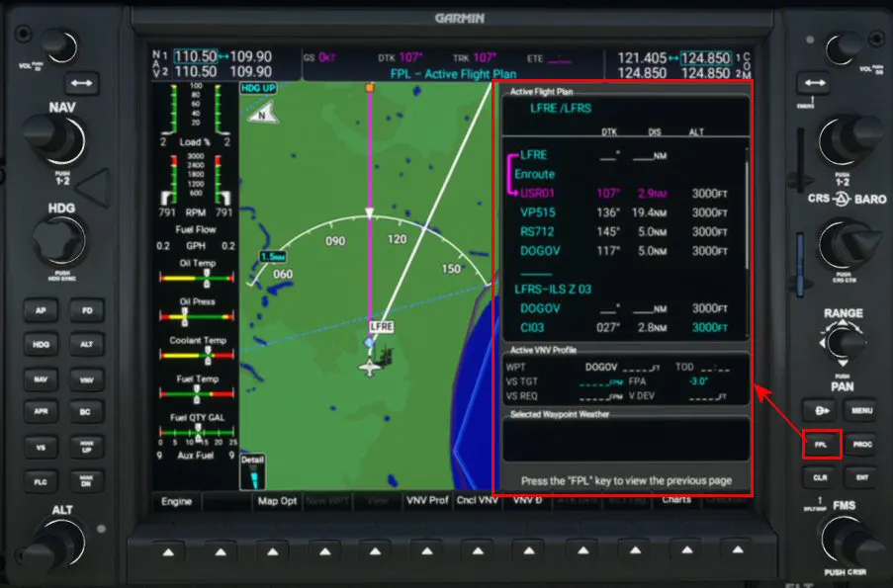Click the ALT altitude select knob
Screen dimensions: 893x588
point(56,542)
